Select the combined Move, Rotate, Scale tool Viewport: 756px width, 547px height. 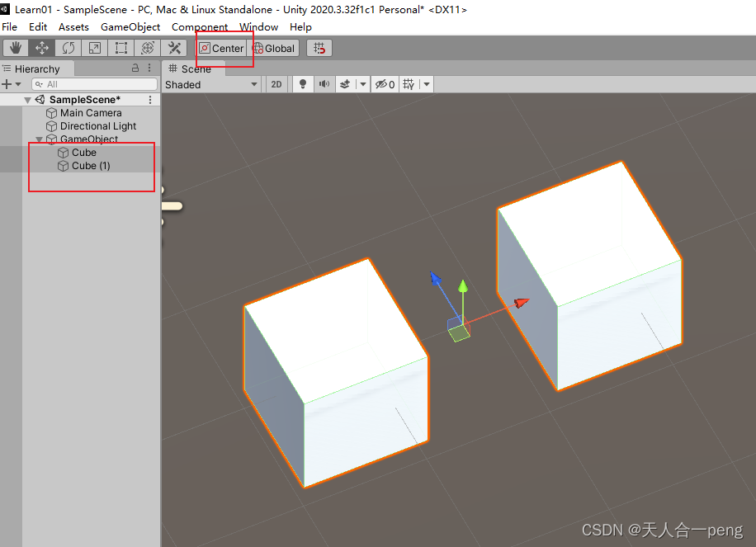147,48
